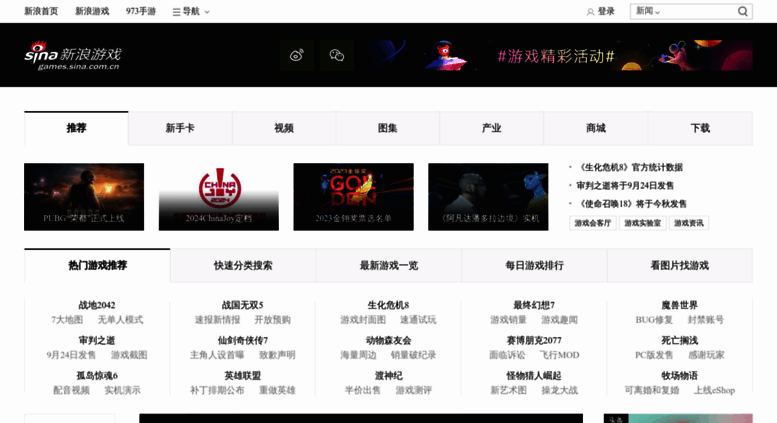Open the 动物森友会 game link
The width and height of the screenshot is (777, 423).
point(388,340)
